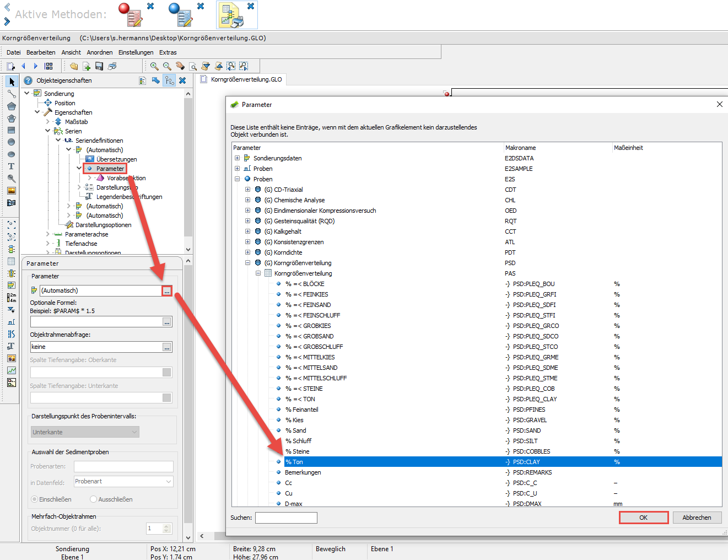The width and height of the screenshot is (728, 560).
Task: Select the text tool T icon
Action: [x=11, y=166]
